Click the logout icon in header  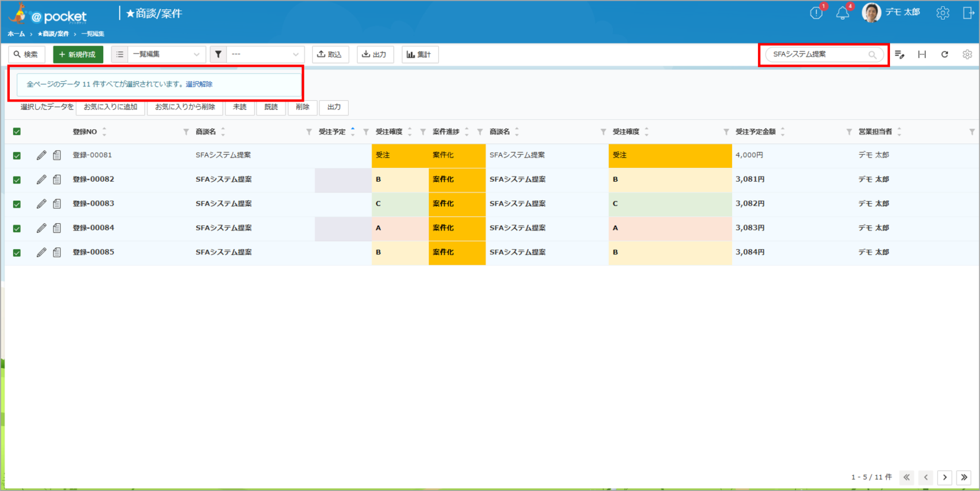968,13
